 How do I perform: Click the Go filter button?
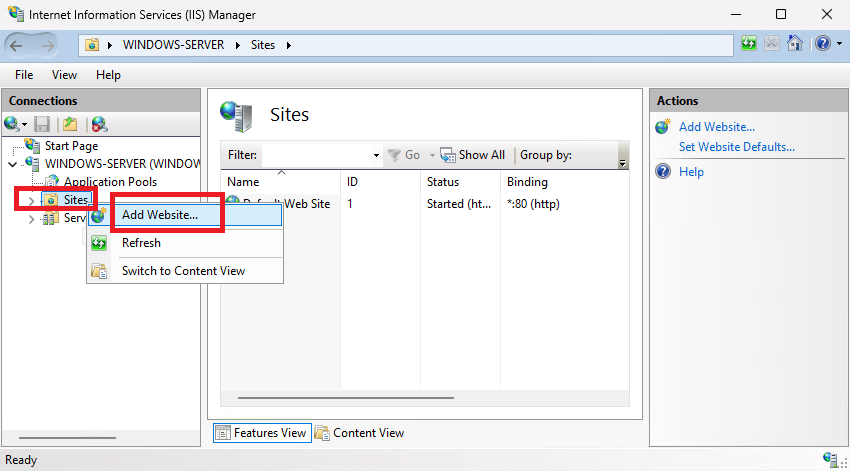pyautogui.click(x=404, y=155)
